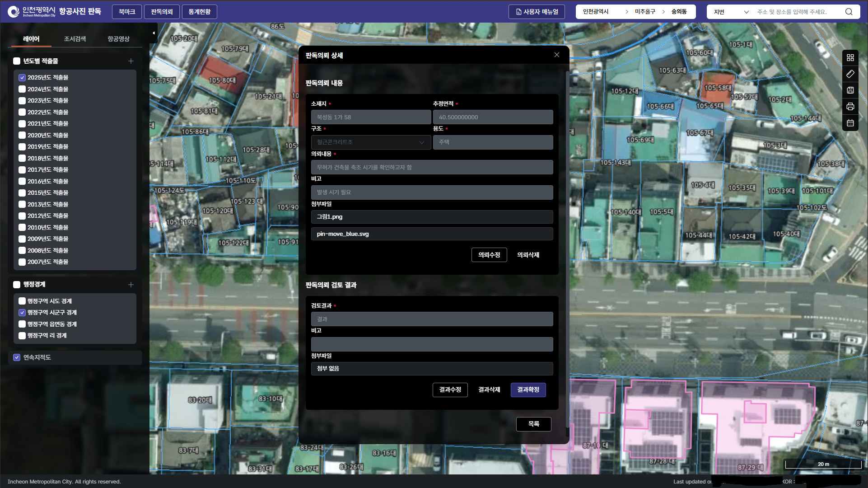Open the 지번 search type dropdown
This screenshot has height=488, width=868.
tap(731, 12)
